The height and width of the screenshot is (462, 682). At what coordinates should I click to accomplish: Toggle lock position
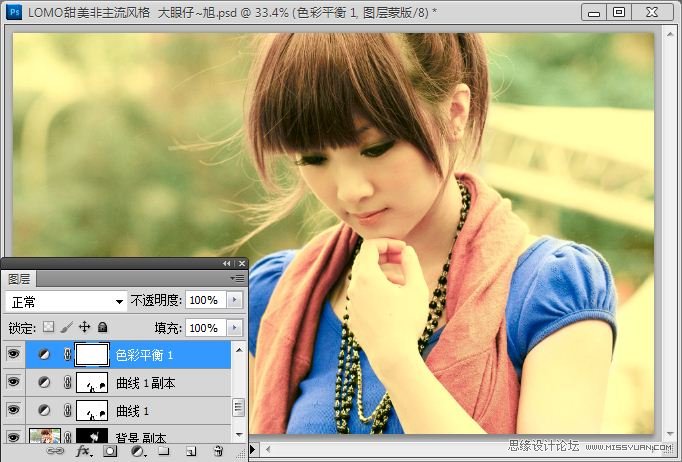(84, 327)
